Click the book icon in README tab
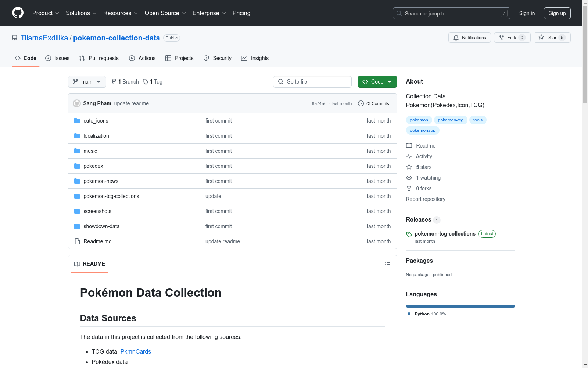Image resolution: width=588 pixels, height=368 pixels. (x=77, y=264)
